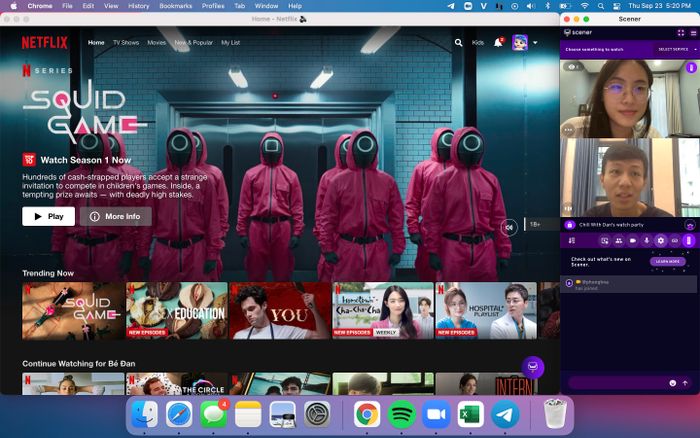Viewport: 700px width, 438px height.
Task: Go to Netflix Home tab
Action: [x=96, y=42]
